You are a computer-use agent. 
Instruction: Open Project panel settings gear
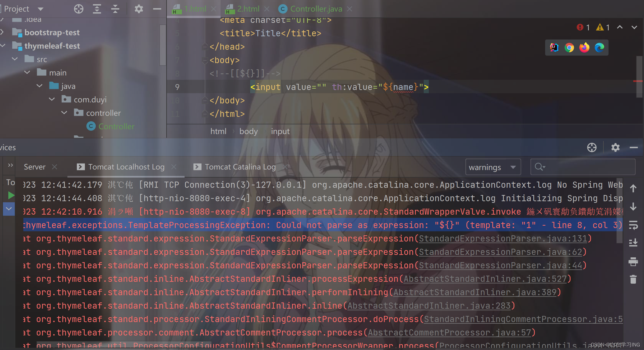pos(139,9)
